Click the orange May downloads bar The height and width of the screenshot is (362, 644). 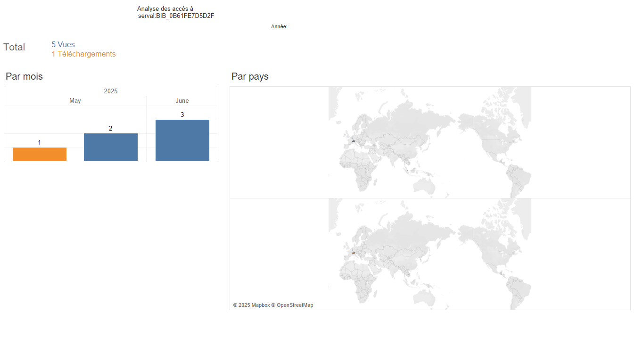pos(40,155)
